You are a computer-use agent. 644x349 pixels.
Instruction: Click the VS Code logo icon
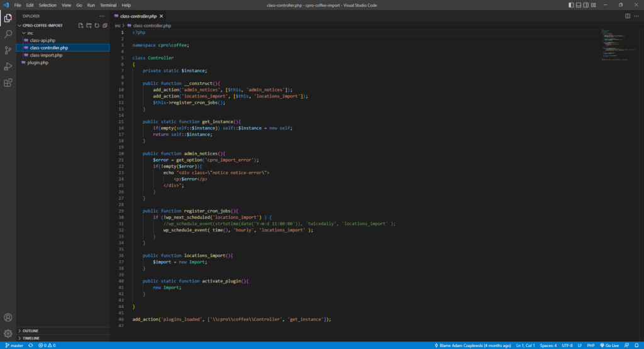[6, 5]
